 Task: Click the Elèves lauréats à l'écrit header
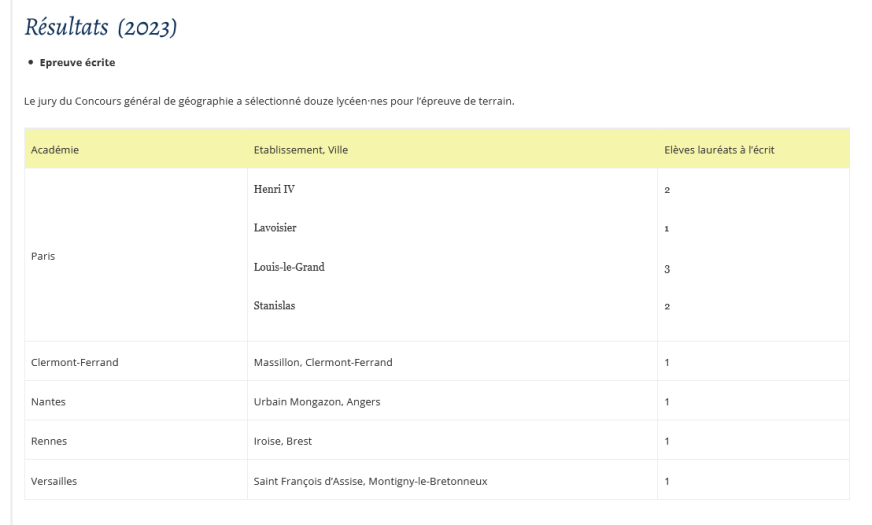coord(719,150)
